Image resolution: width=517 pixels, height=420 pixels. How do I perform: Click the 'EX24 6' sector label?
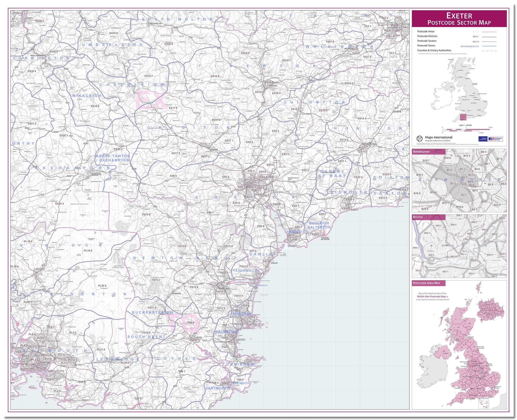click(387, 175)
